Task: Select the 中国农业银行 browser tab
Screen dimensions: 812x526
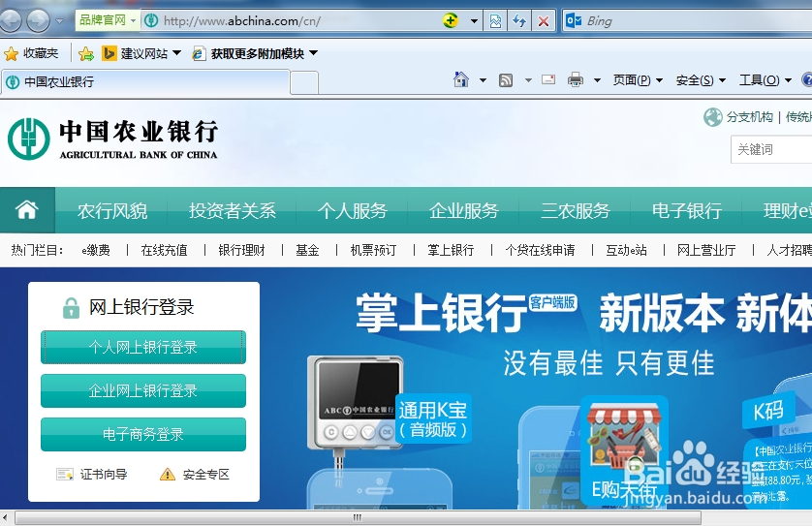Action: pyautogui.click(x=145, y=81)
